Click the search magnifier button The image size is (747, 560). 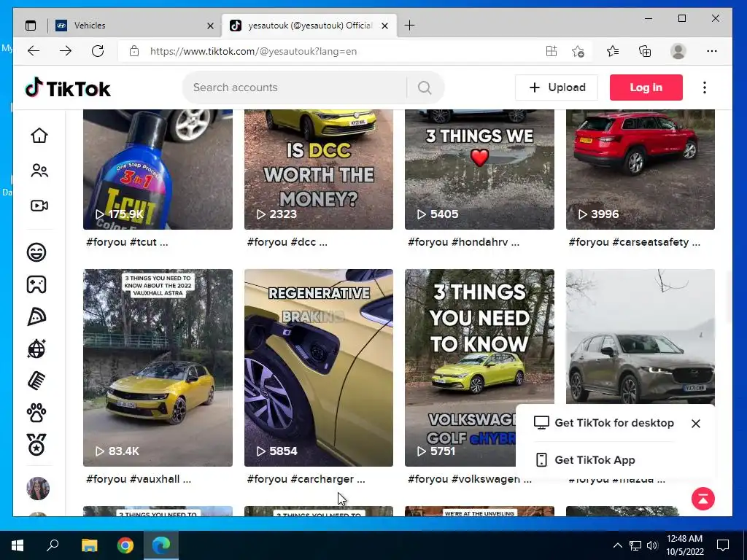(425, 87)
